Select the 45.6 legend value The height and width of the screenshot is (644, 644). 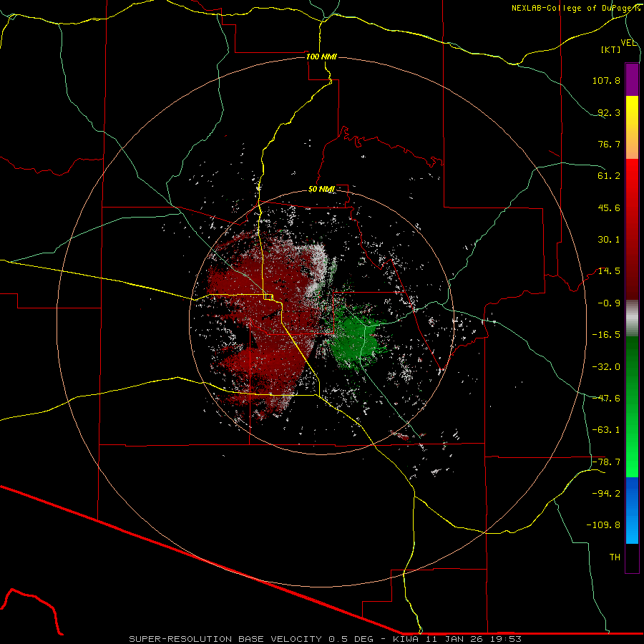point(609,208)
